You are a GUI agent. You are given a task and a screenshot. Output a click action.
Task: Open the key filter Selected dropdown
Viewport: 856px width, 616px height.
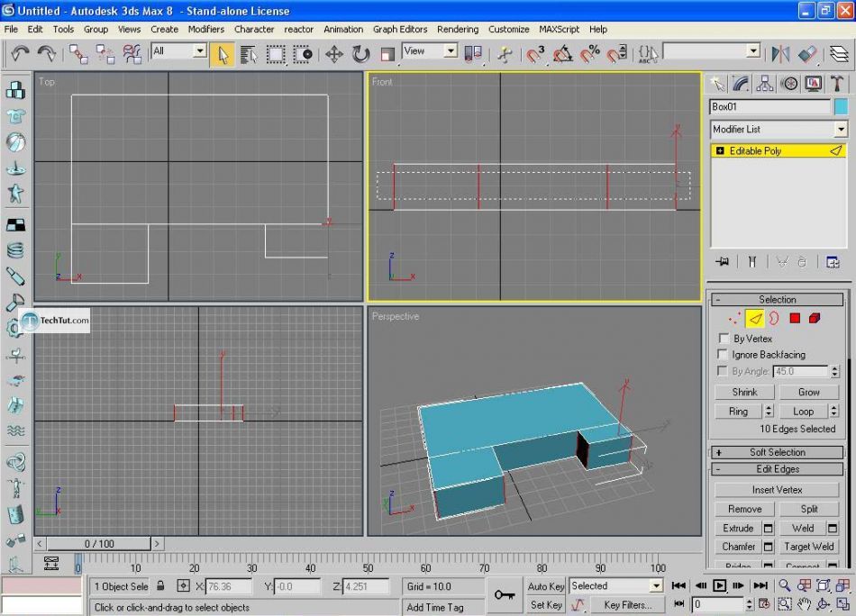(x=657, y=586)
